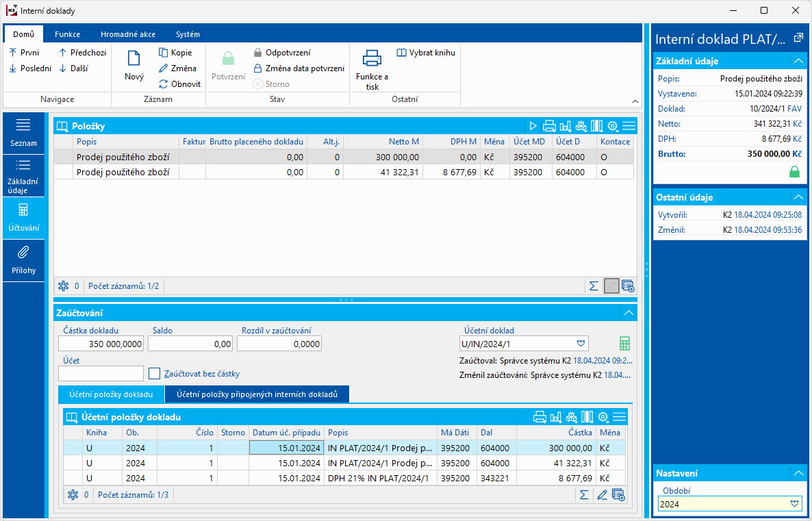Click into the Účet input field

[101, 373]
